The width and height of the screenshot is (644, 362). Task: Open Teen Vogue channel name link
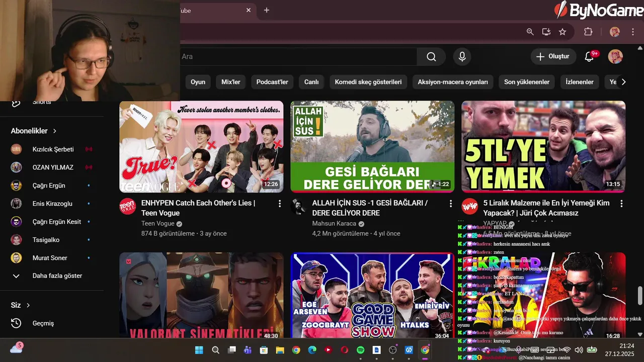tap(158, 224)
